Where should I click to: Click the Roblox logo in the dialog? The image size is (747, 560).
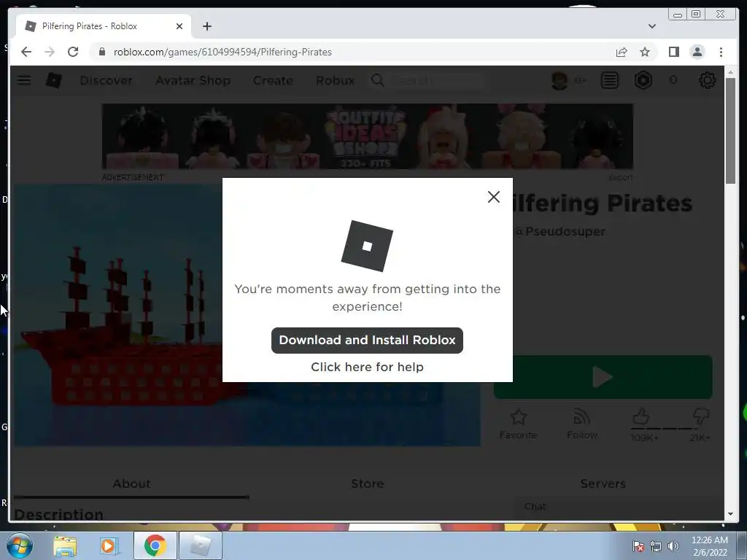click(x=367, y=246)
